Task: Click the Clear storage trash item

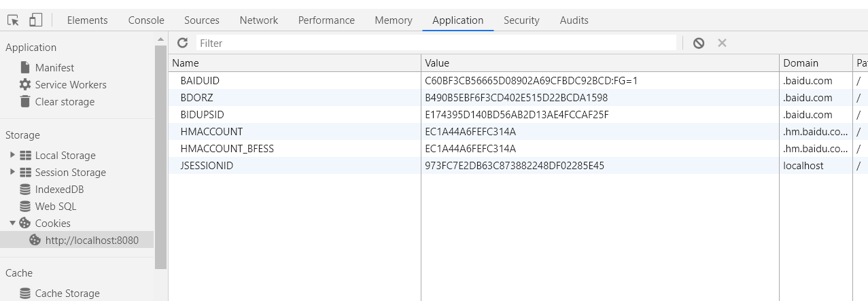Action: click(65, 102)
